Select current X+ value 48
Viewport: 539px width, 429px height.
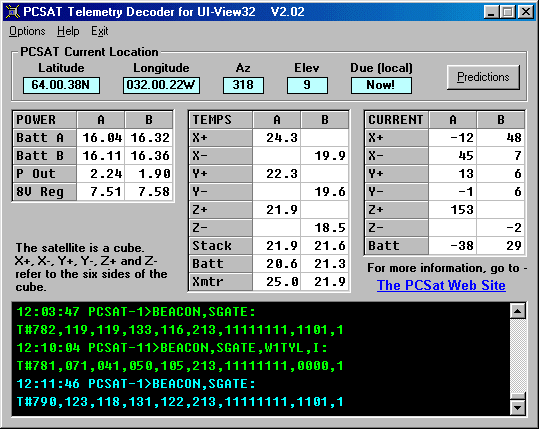(501, 138)
